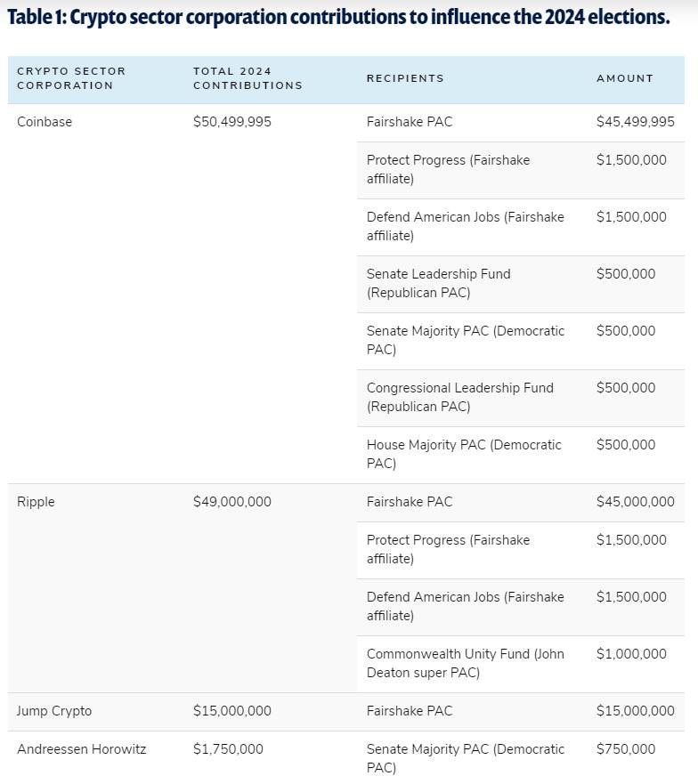Click the '$45,000,000' amount cell
Image resolution: width=698 pixels, height=784 pixels.
(636, 502)
